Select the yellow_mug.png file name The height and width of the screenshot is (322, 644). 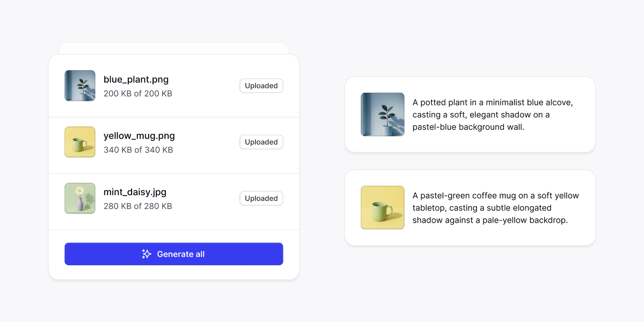coord(139,136)
